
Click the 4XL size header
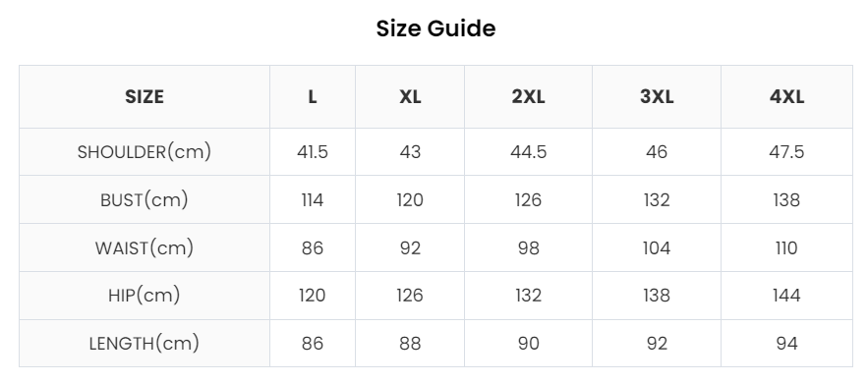[786, 96]
